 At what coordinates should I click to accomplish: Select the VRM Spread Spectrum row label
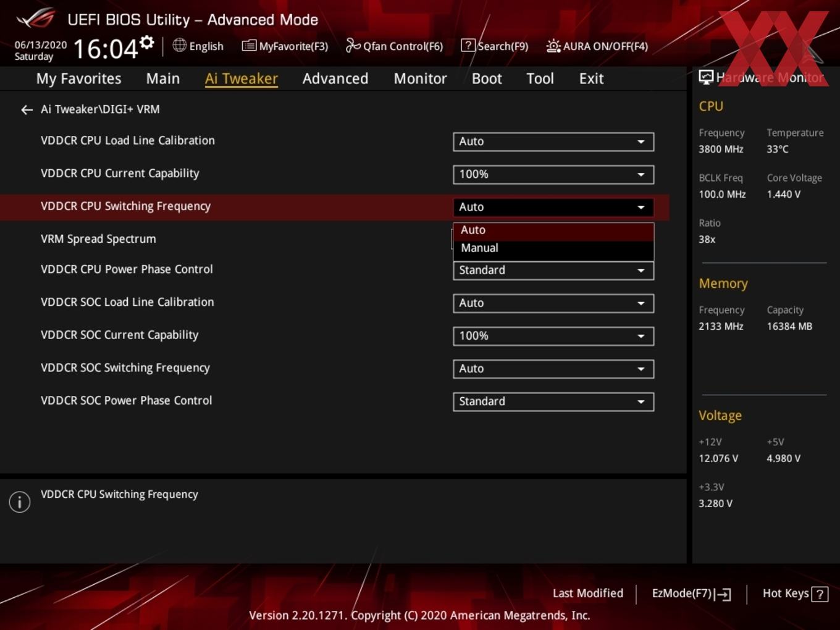pyautogui.click(x=98, y=239)
